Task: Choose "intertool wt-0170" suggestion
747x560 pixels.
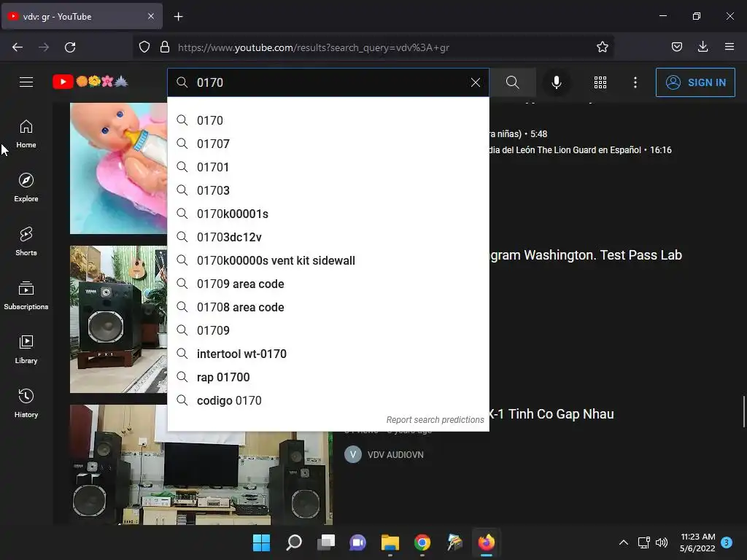Action: tap(328, 354)
